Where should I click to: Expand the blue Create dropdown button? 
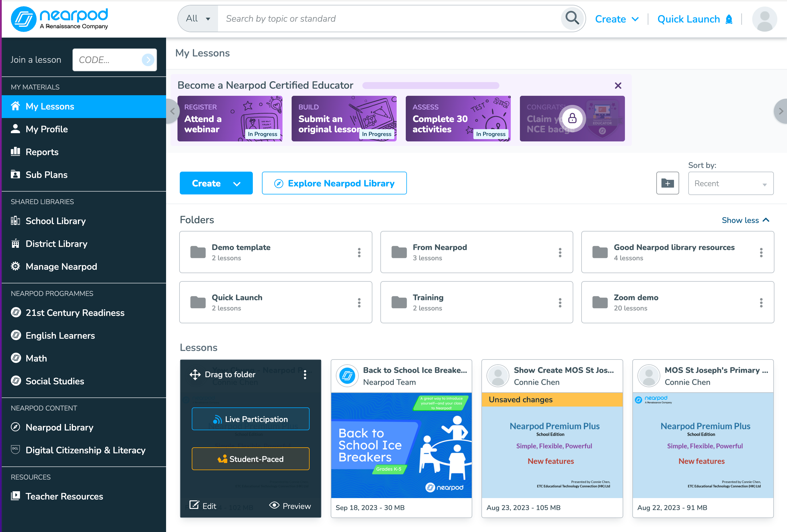[x=216, y=183]
